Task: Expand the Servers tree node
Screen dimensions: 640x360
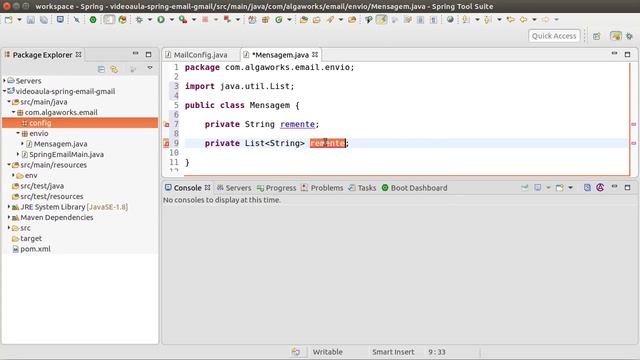Action: click(4, 81)
